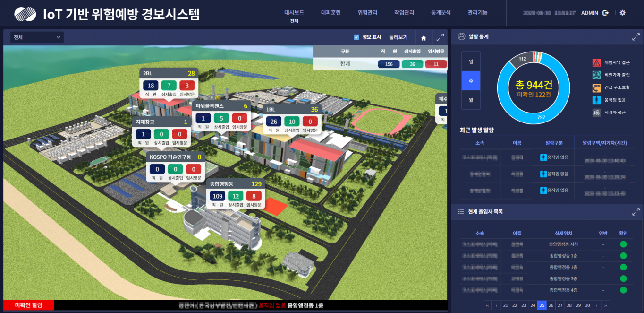Open the 관리기능 menu

point(478,13)
